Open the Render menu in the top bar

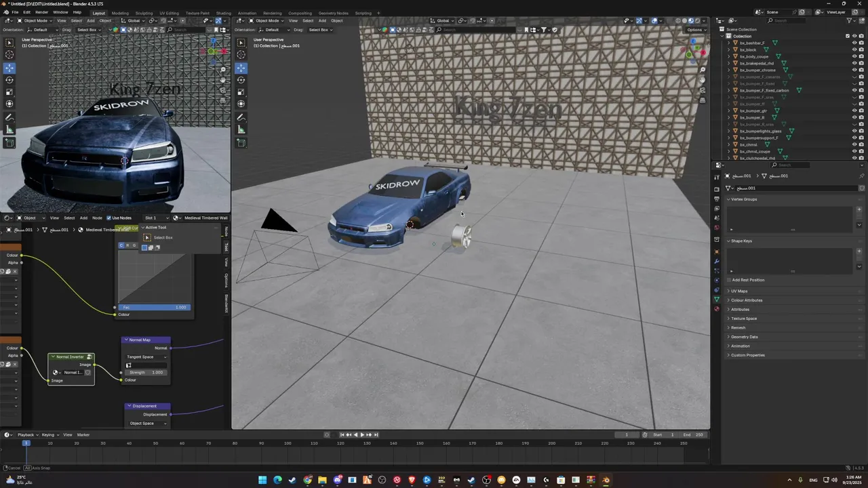click(x=41, y=12)
